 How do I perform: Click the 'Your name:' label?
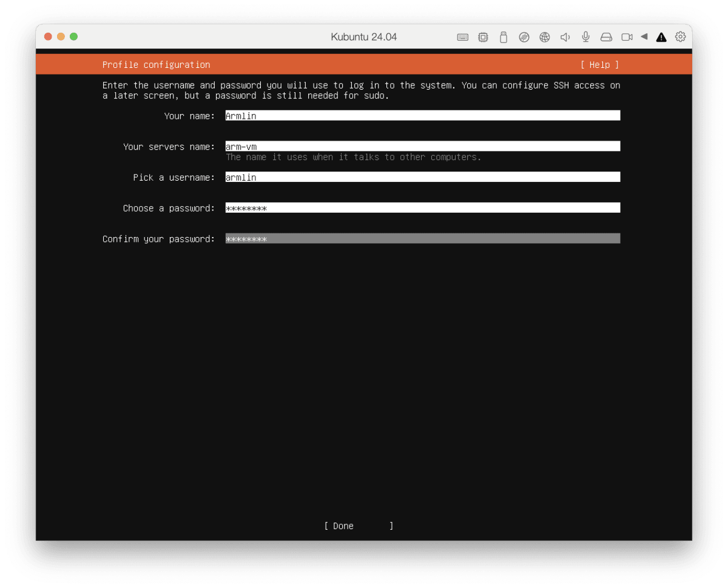(190, 116)
